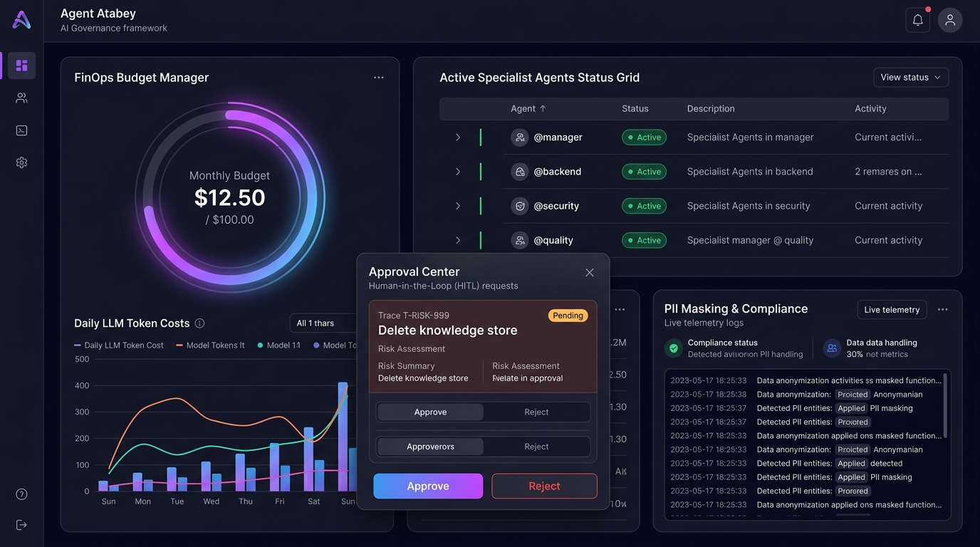Open the View status dropdown
This screenshot has height=547, width=980.
coord(911,78)
